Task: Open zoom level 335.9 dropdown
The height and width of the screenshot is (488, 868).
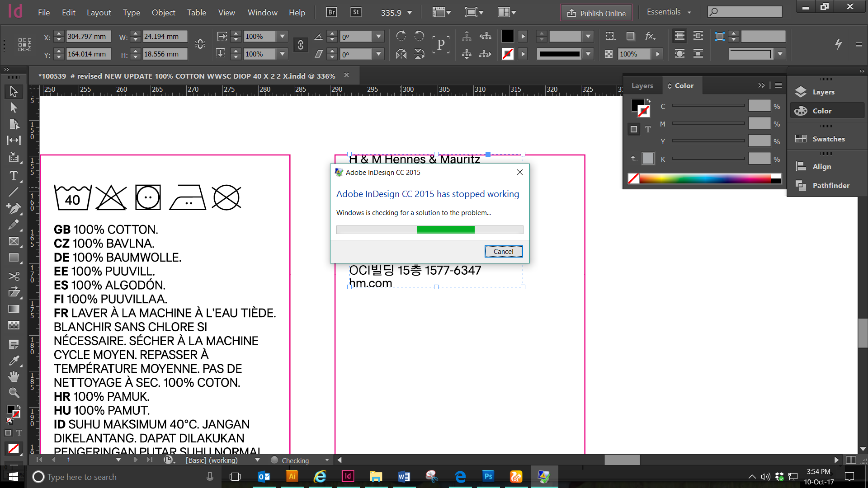Action: pyautogui.click(x=410, y=13)
